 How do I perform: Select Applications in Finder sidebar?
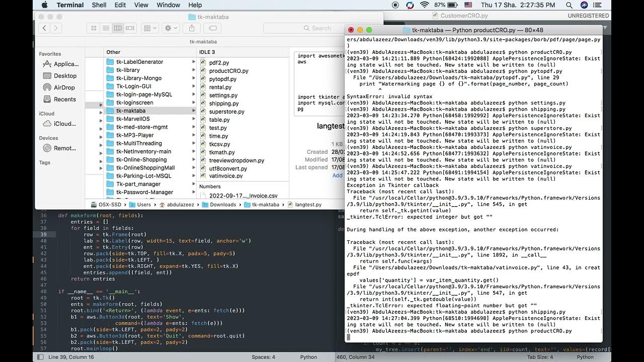click(60, 64)
